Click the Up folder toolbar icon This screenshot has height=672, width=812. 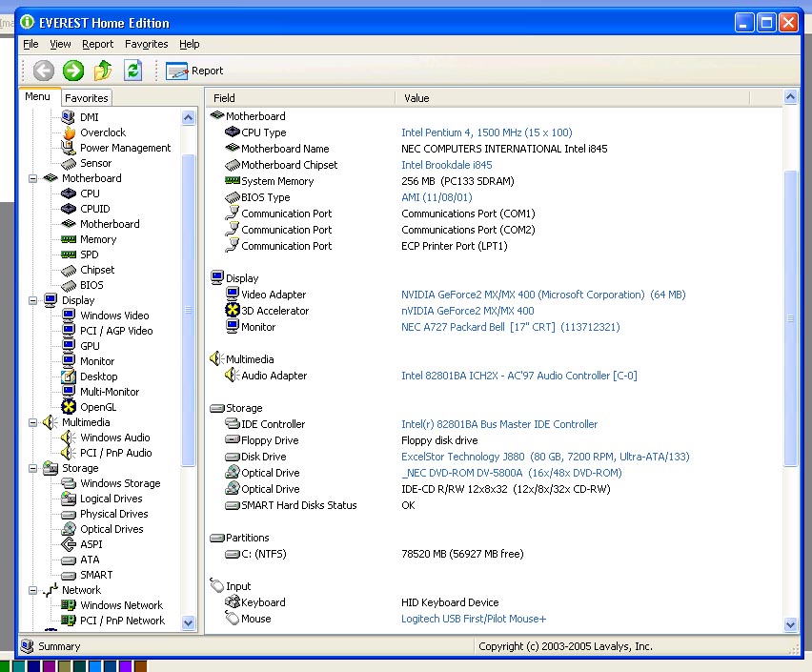(103, 71)
